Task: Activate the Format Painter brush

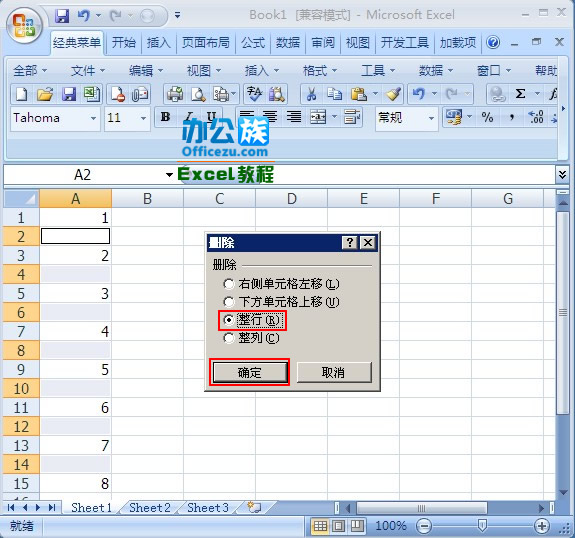Action: coord(393,94)
